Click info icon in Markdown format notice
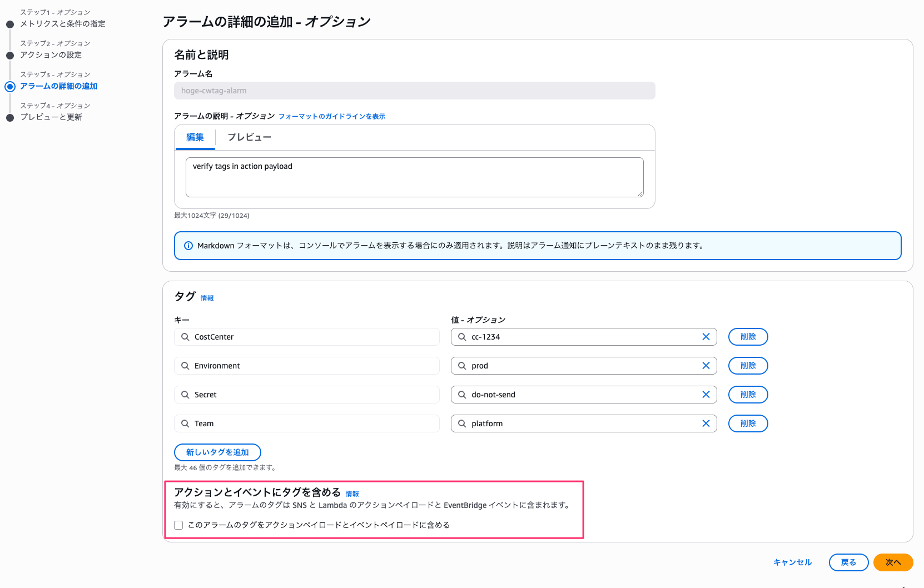 pyautogui.click(x=188, y=246)
